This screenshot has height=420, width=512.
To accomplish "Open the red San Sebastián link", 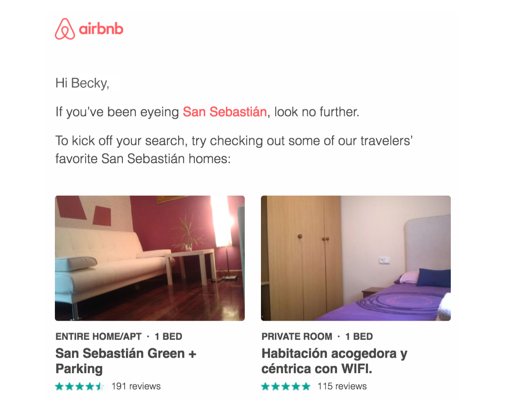I will click(x=225, y=112).
